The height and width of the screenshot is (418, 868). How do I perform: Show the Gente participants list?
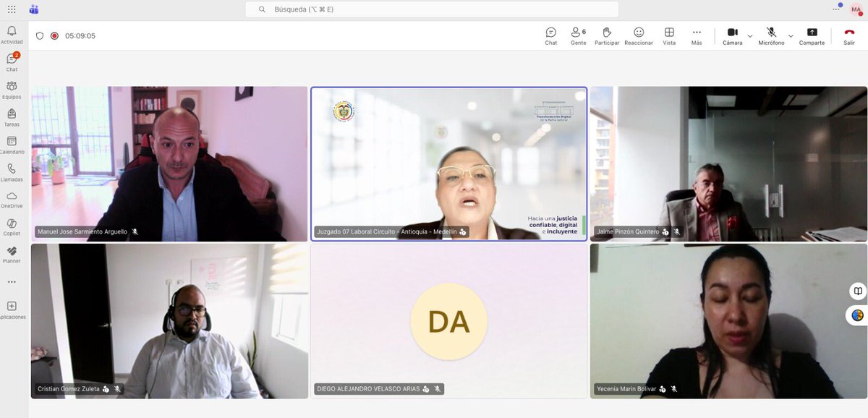click(579, 36)
